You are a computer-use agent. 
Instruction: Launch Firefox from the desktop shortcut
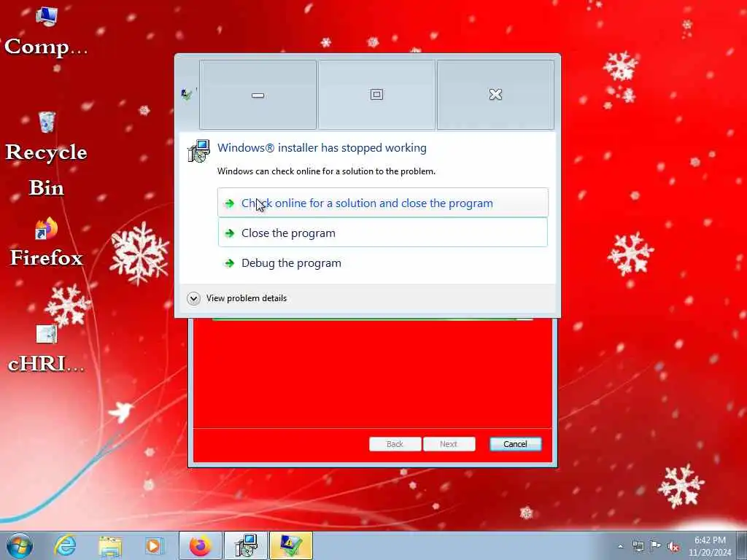tap(46, 243)
